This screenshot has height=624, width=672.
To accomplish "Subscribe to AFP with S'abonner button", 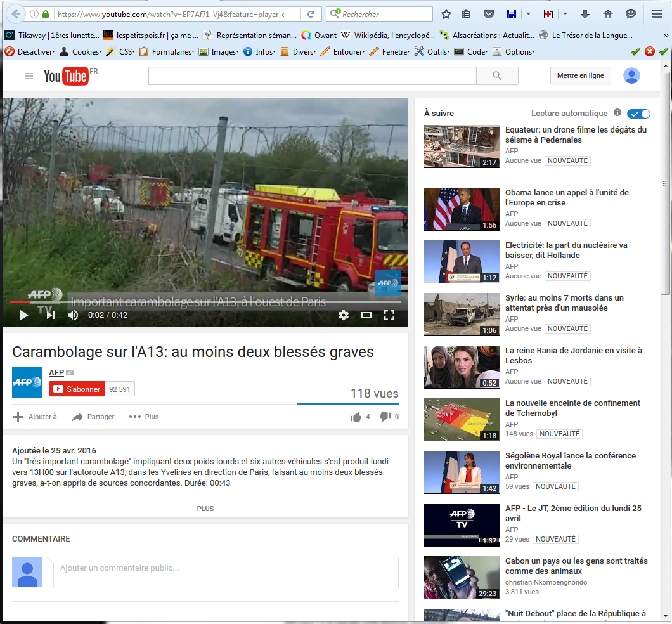I will tap(77, 389).
